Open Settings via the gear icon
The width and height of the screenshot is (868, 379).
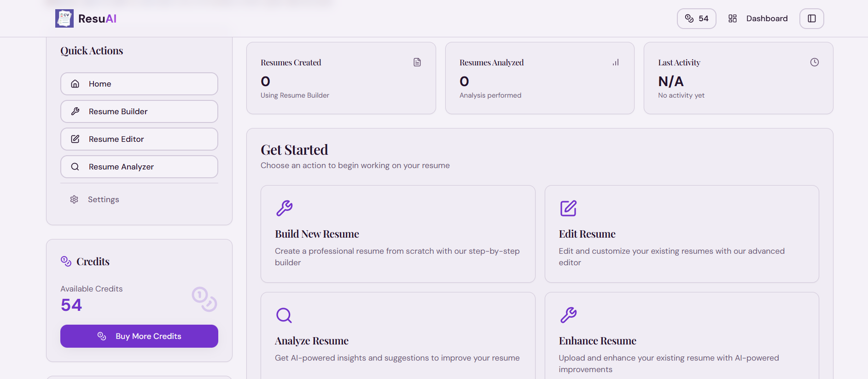(74, 199)
